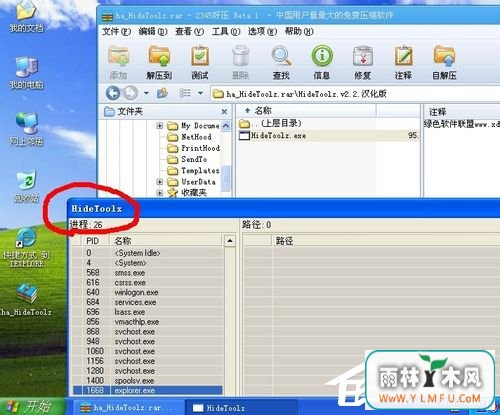This screenshot has width=500, height=415.
Task: Click the Start (开始) button
Action: [32, 406]
